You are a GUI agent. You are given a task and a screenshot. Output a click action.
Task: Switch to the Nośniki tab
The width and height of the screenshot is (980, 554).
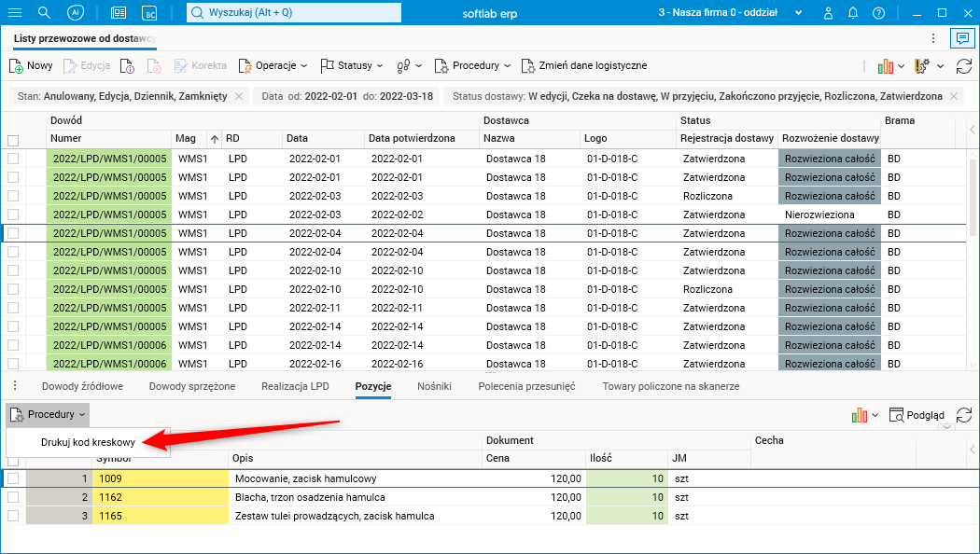pyautogui.click(x=434, y=386)
